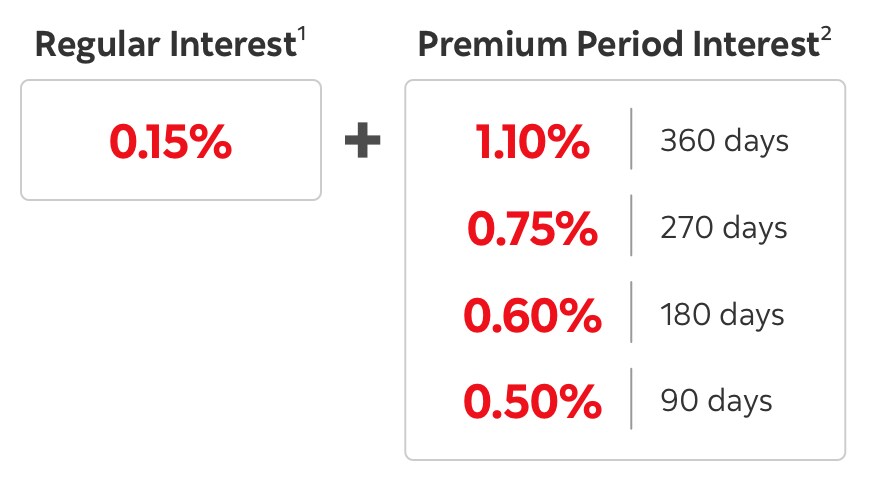Click the vertical divider beside 180 days
878x480 pixels.
pos(631,312)
